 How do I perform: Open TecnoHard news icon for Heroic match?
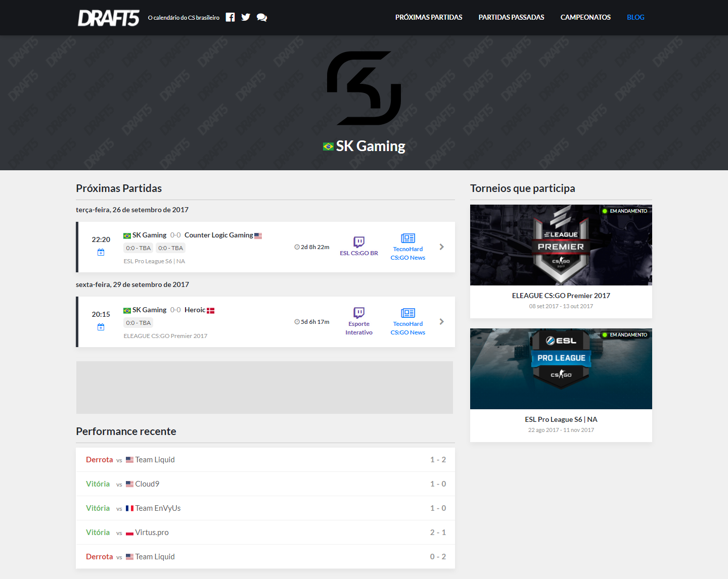408,313
